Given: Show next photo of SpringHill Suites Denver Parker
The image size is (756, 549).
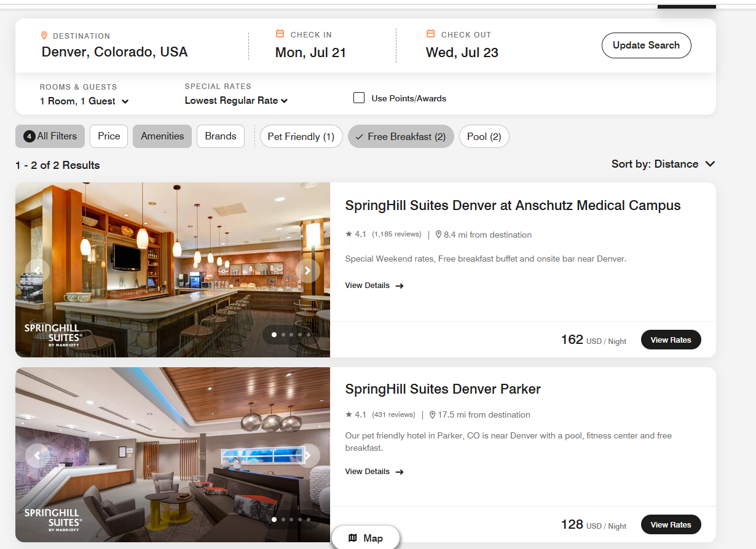Looking at the screenshot, I should click(x=308, y=455).
